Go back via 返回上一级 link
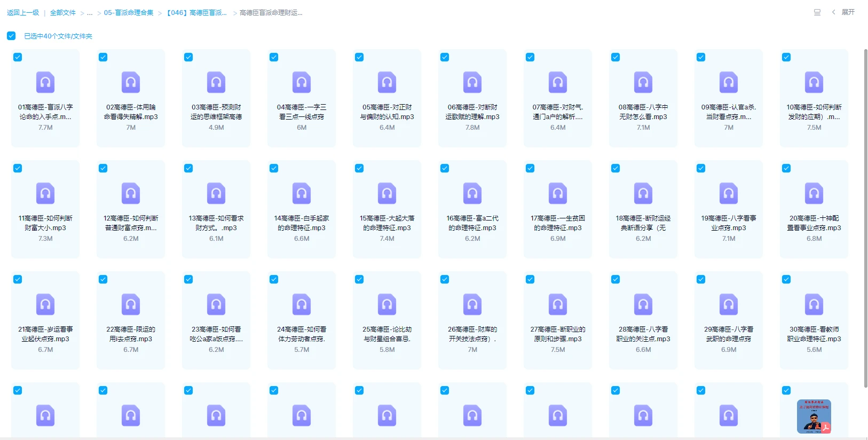The width and height of the screenshot is (868, 440). click(23, 13)
